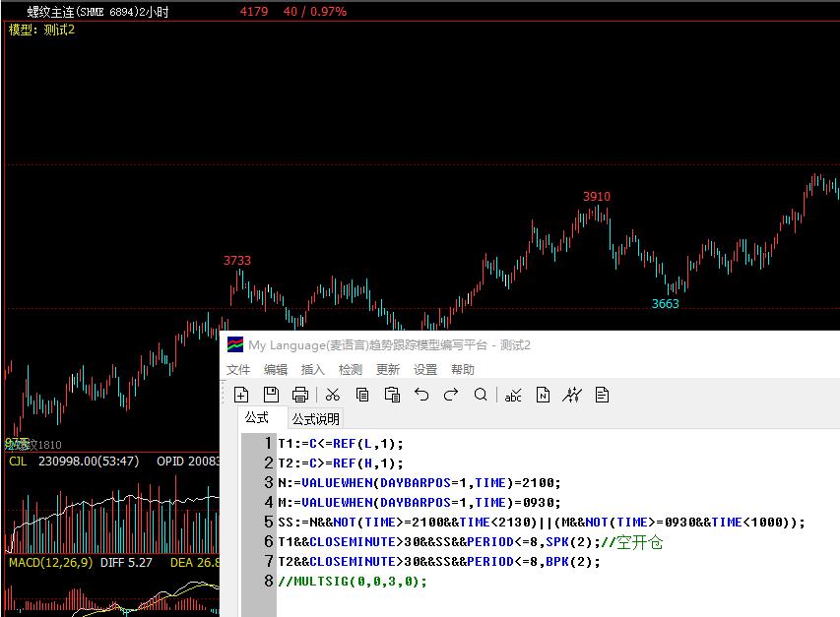Open the 文件 menu

click(238, 370)
